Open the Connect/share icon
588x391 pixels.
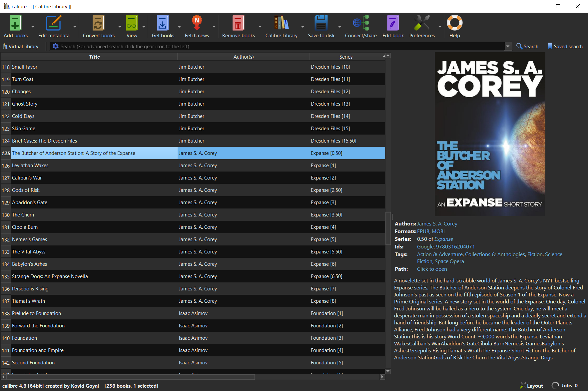361,23
